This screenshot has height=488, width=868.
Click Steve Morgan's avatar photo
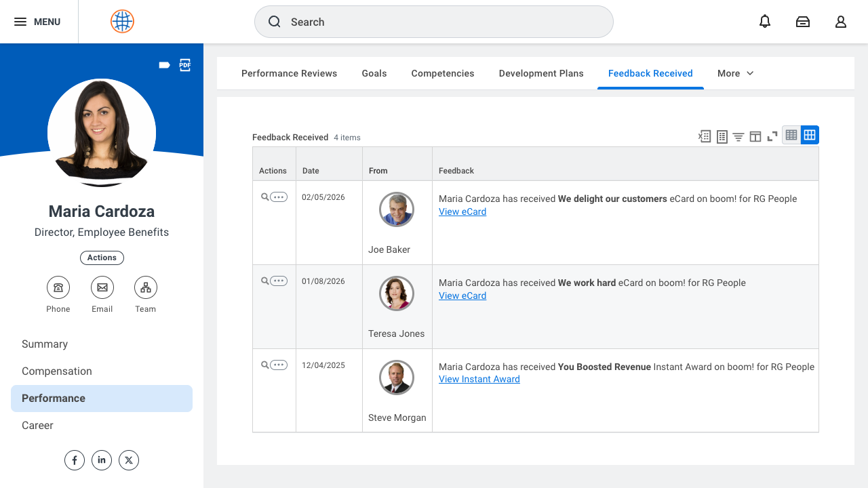397,378
